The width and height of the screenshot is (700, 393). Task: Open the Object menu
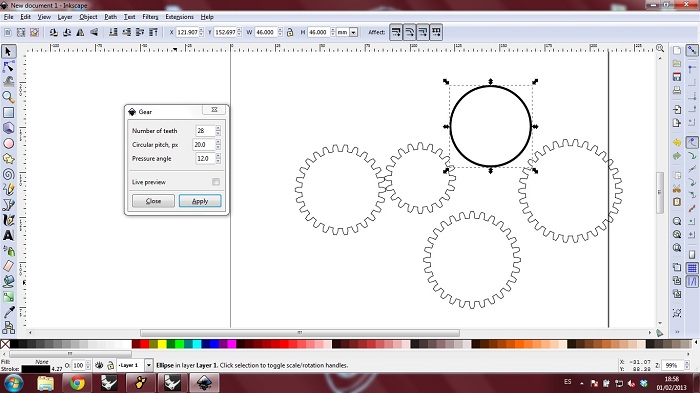point(88,17)
